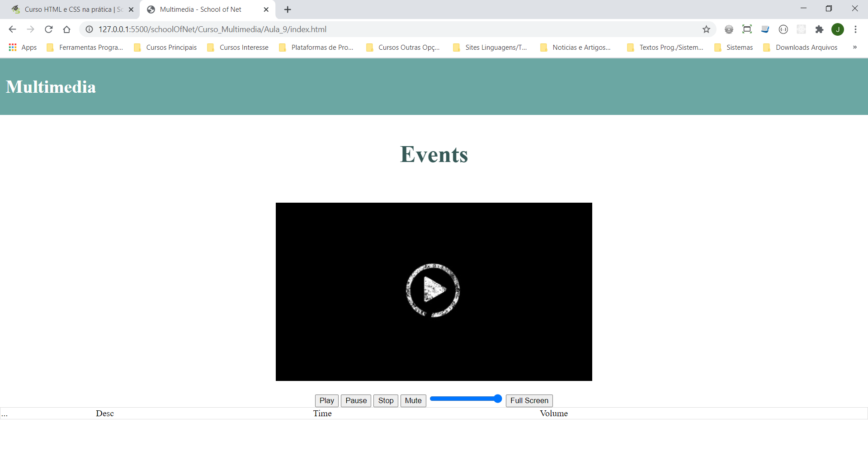The height and width of the screenshot is (466, 868).
Task: Open Noticias e Artigos... bookmark folder
Action: tap(576, 48)
